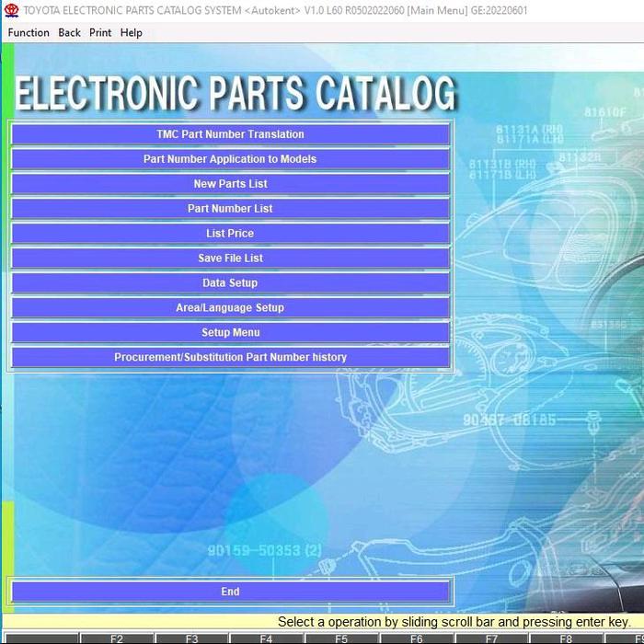This screenshot has height=644, width=644.
Task: Click the Back menu item
Action: click(69, 32)
